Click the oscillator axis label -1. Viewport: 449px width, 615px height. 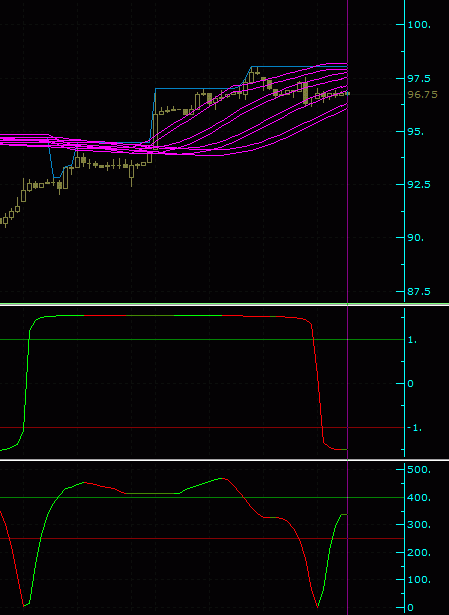[x=415, y=428]
